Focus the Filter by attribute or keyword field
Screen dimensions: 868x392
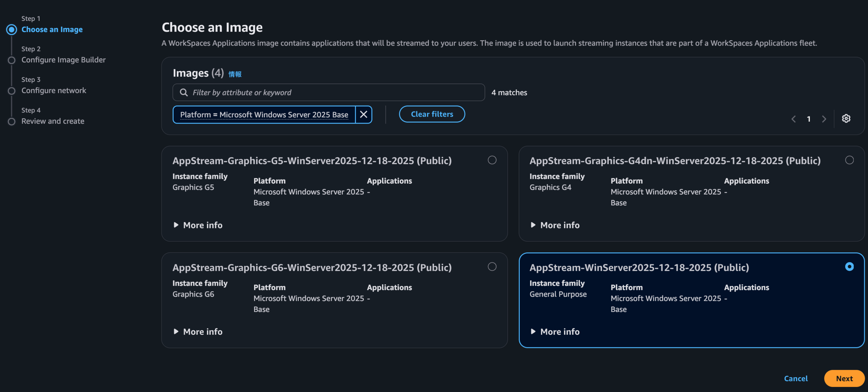328,92
